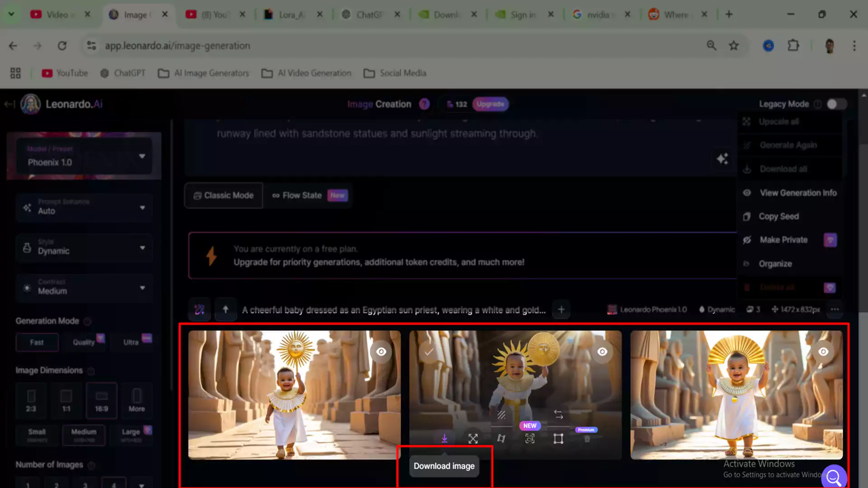Switch to Flow State mode

tap(310, 196)
